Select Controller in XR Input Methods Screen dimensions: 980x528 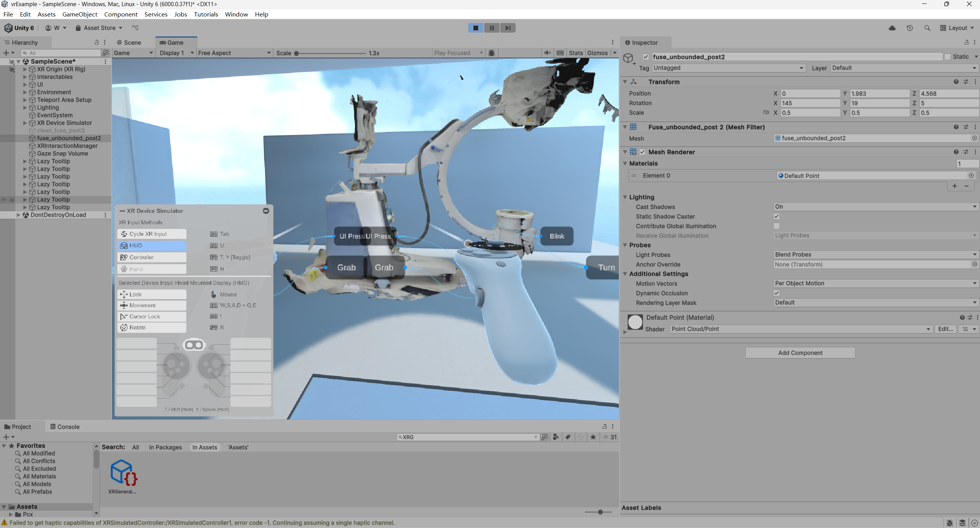[x=152, y=257]
